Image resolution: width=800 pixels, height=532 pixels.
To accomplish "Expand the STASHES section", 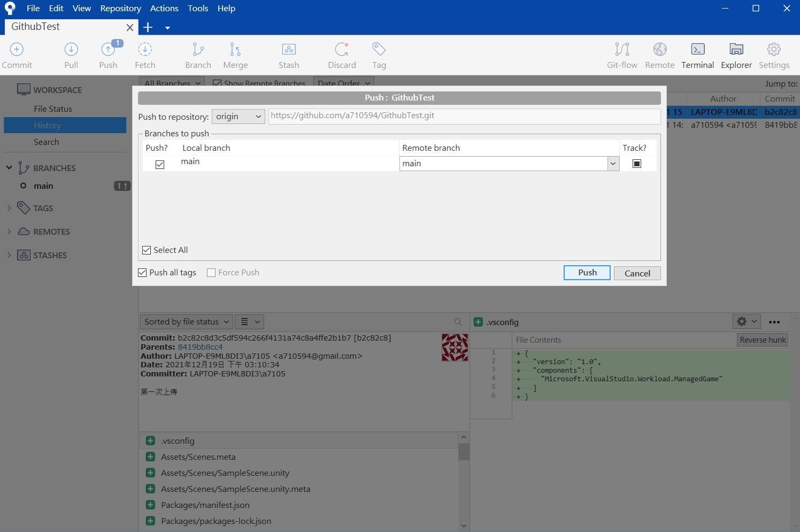I will (x=9, y=255).
